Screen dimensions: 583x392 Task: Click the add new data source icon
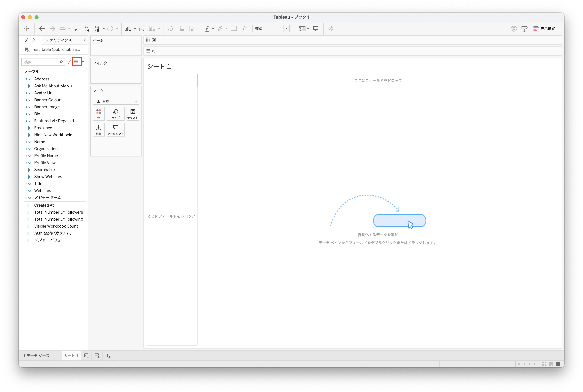click(x=87, y=29)
